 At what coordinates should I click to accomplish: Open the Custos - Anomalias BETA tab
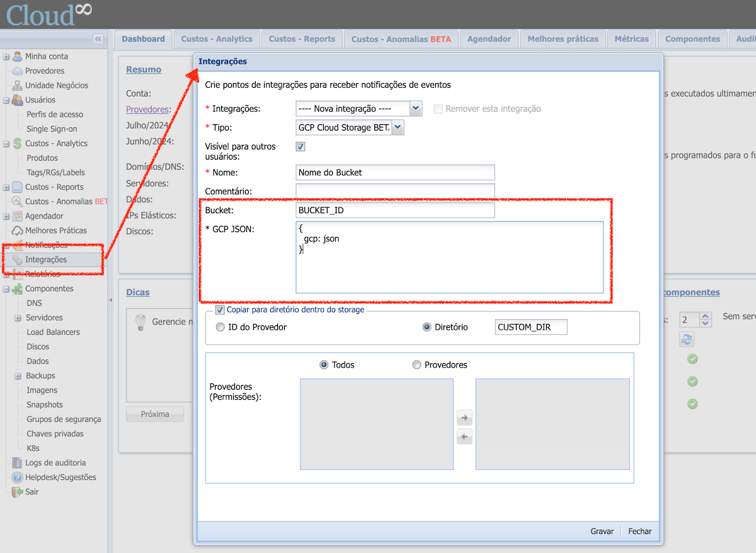click(x=401, y=39)
